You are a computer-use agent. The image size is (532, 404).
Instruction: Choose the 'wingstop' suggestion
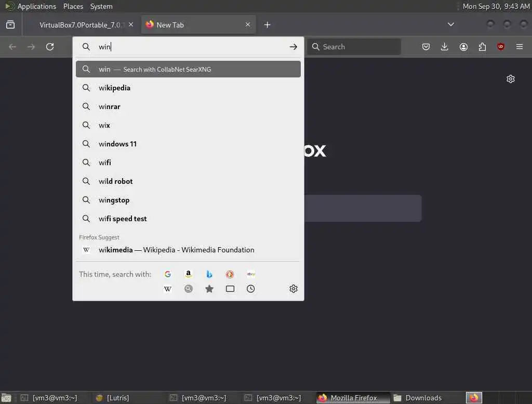[188, 200]
